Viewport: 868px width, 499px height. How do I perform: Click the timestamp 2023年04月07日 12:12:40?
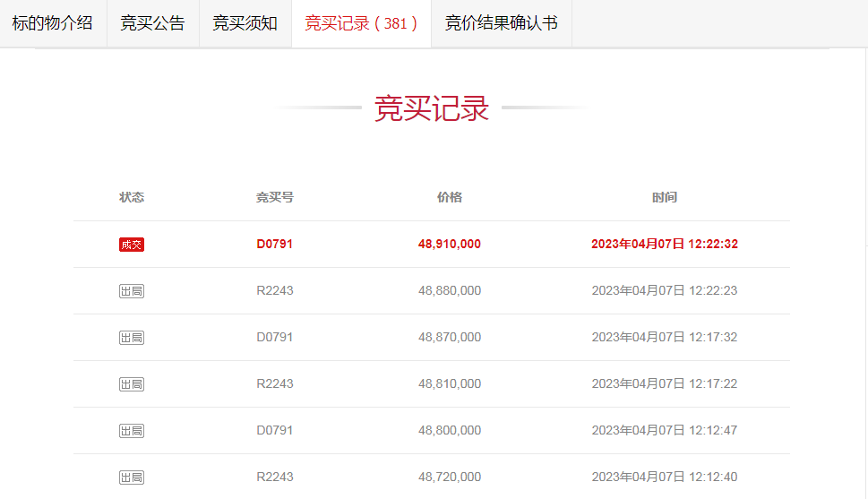click(665, 477)
